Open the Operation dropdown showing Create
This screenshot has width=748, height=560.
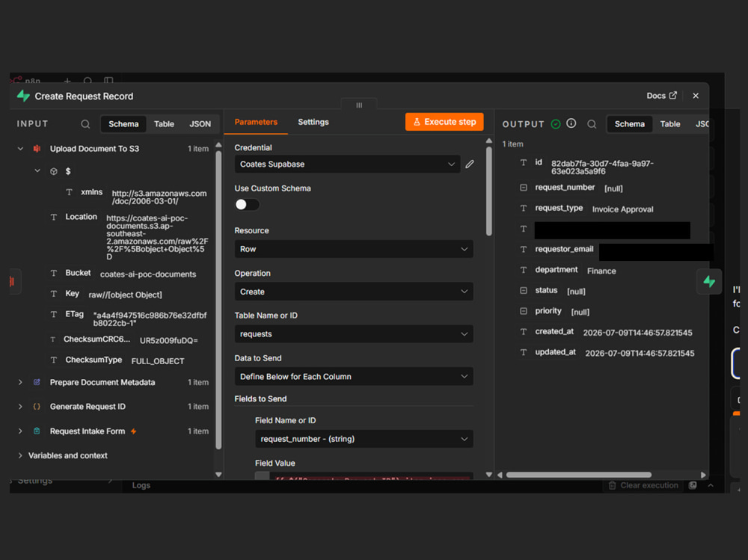tap(354, 292)
